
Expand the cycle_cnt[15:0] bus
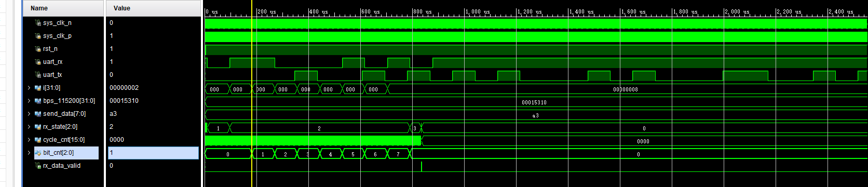[29, 140]
